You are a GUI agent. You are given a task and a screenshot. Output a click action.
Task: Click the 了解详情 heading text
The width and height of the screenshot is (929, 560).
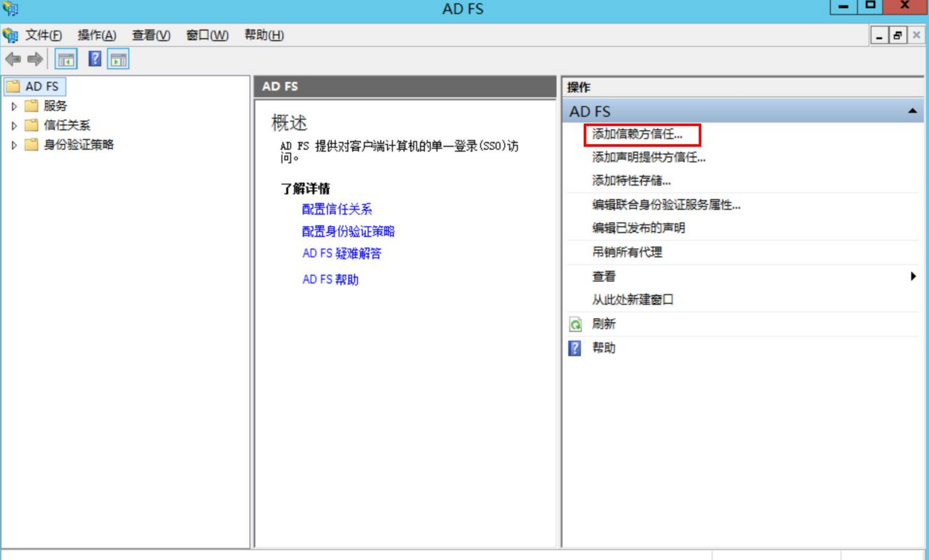tap(305, 188)
